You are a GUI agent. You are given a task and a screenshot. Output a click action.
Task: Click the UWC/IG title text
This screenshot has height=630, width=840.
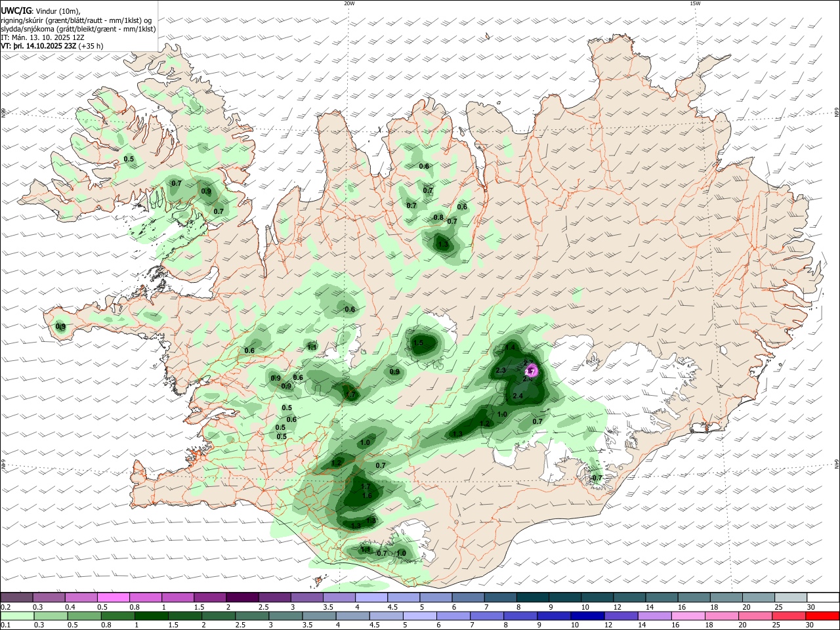click(x=16, y=10)
